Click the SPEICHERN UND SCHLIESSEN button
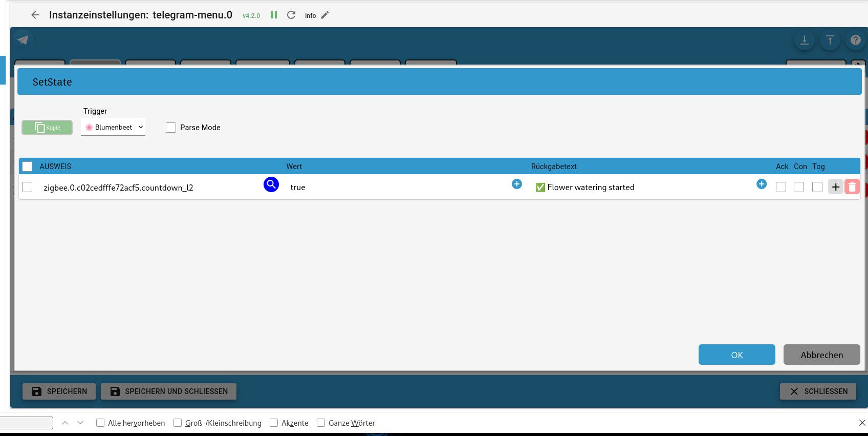The image size is (868, 436). 168,391
